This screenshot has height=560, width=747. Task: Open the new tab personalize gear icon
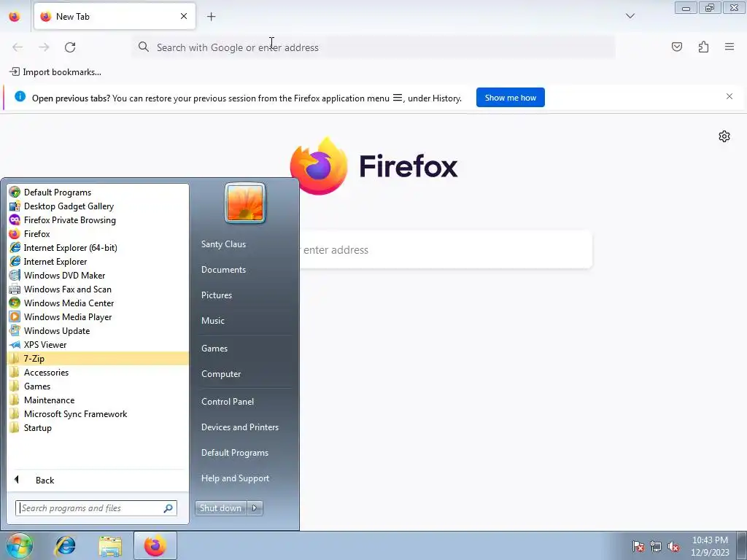724,136
